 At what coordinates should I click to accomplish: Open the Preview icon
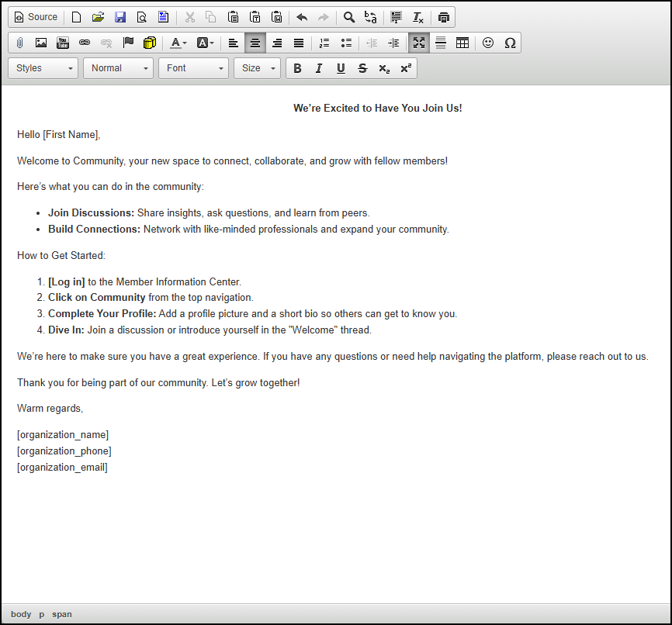[142, 17]
